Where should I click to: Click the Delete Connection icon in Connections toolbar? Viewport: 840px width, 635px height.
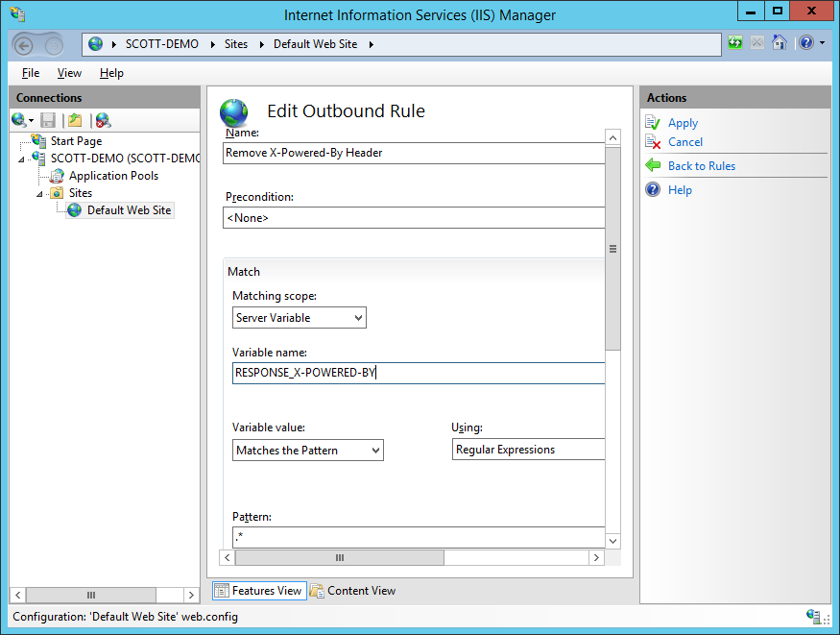coord(103,120)
